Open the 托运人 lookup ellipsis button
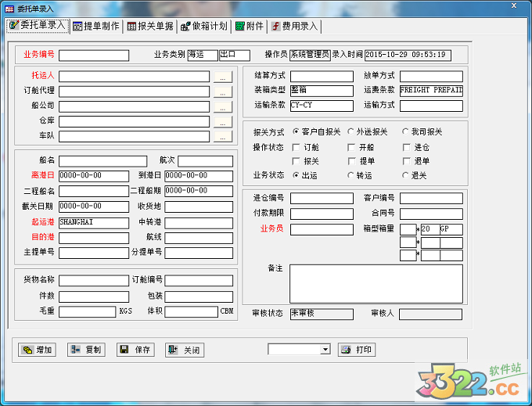Viewport: 532px width, 406px height. (223, 77)
